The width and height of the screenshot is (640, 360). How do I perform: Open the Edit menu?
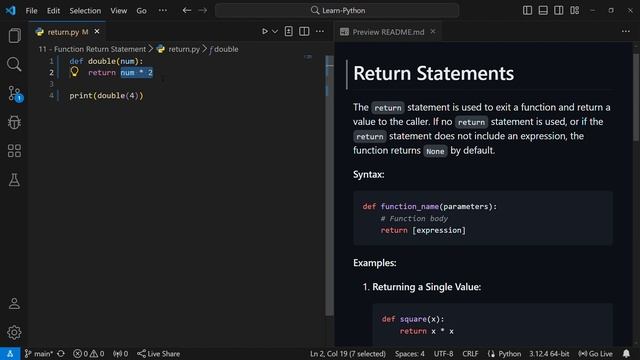pyautogui.click(x=53, y=11)
